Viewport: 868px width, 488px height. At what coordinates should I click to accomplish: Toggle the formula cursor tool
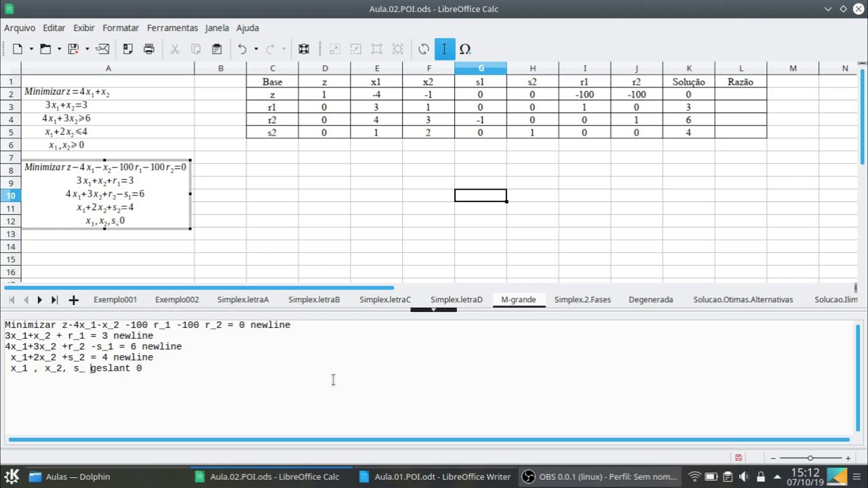[x=445, y=49]
